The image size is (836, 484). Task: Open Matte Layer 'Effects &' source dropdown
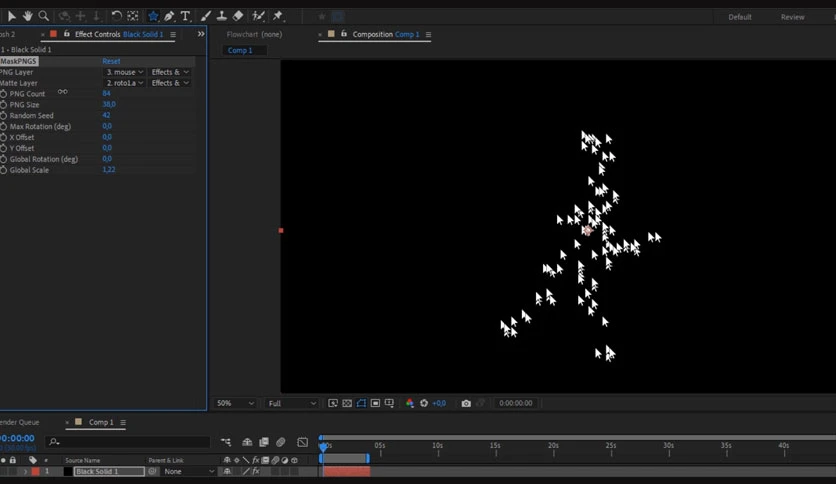(170, 83)
